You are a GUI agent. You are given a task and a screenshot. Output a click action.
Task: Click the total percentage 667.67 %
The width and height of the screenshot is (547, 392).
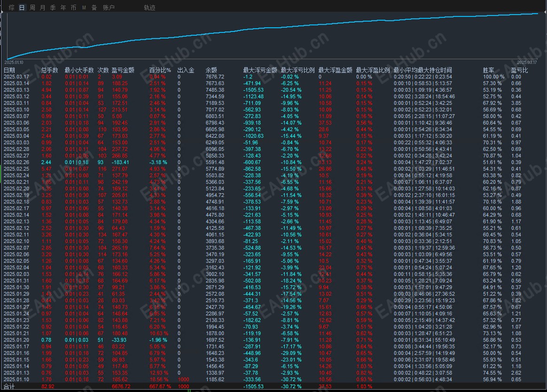pyautogui.click(x=160, y=386)
